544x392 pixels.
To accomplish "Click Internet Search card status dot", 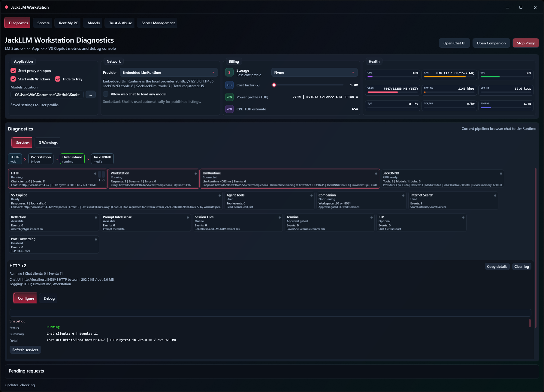I will (x=495, y=196).
